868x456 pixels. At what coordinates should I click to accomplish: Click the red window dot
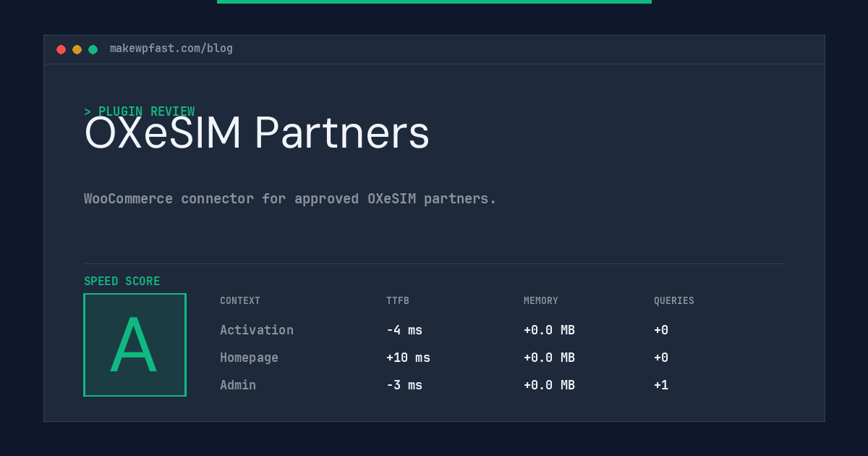click(x=61, y=49)
